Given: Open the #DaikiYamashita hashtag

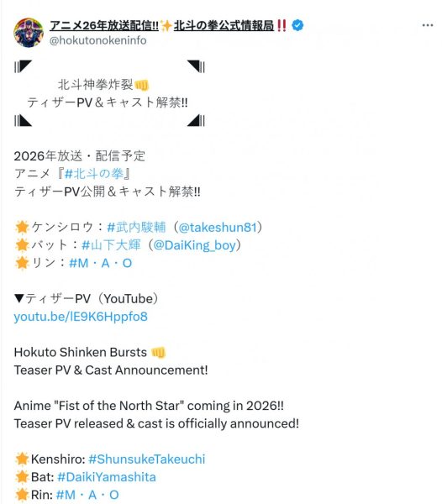Looking at the screenshot, I should 107,476.
